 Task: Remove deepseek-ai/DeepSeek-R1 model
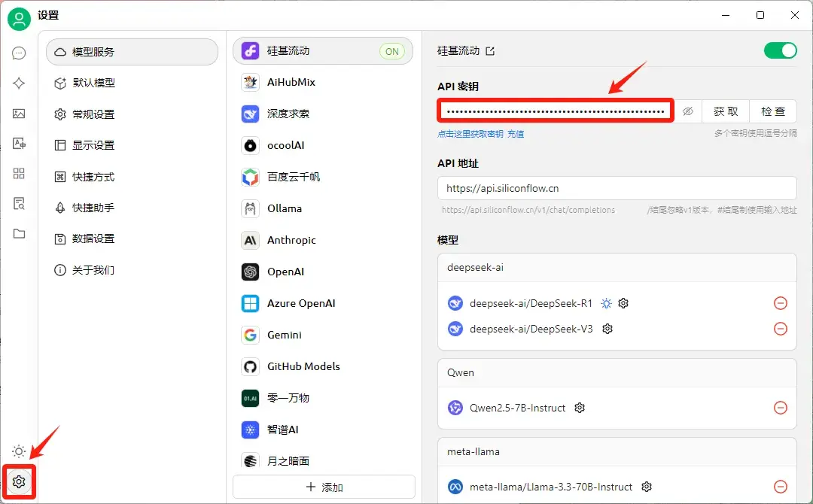(x=781, y=303)
